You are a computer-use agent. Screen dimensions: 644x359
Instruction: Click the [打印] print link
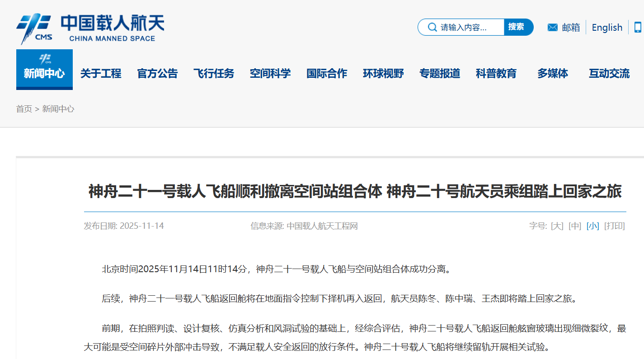(x=615, y=226)
